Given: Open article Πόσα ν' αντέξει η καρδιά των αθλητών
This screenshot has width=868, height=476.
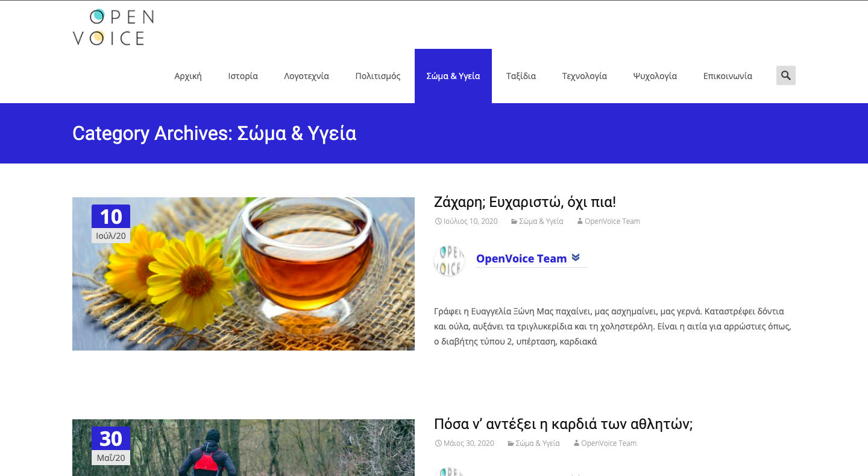Looking at the screenshot, I should (x=563, y=424).
